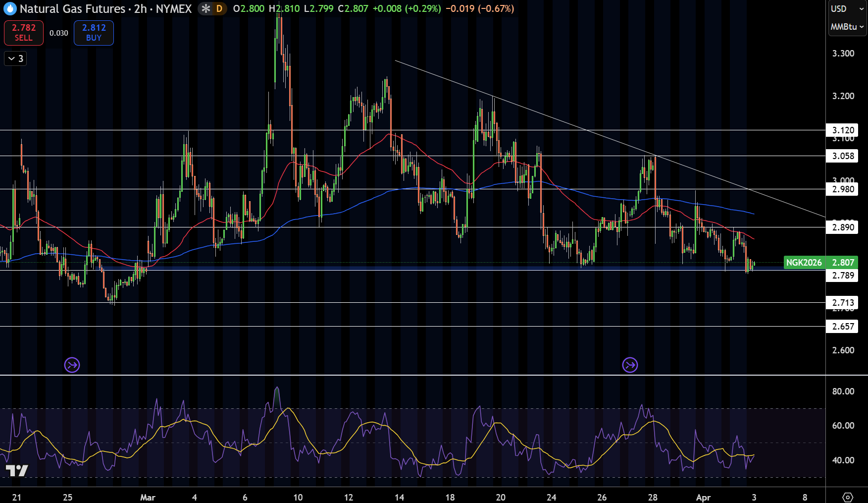Click the 0.030 spread value
The height and width of the screenshot is (503, 868).
(x=59, y=33)
